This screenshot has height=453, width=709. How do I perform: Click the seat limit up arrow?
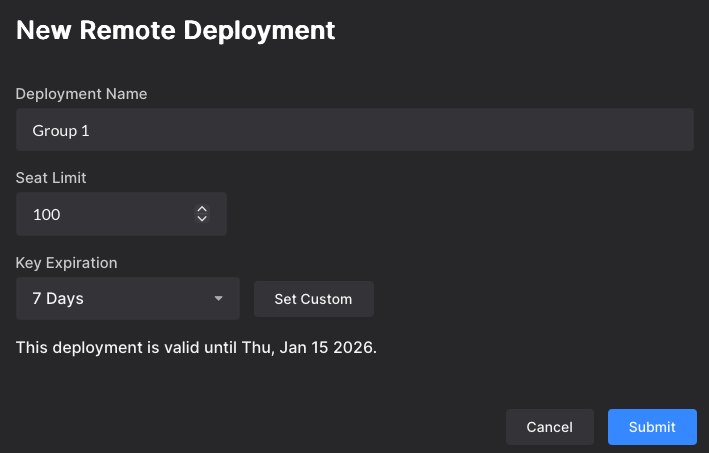pyautogui.click(x=202, y=209)
